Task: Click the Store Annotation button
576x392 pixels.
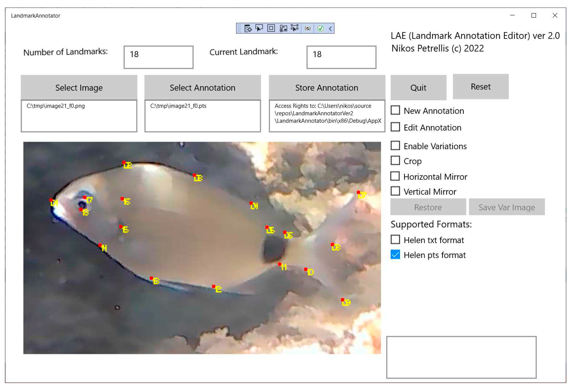Action: [327, 88]
